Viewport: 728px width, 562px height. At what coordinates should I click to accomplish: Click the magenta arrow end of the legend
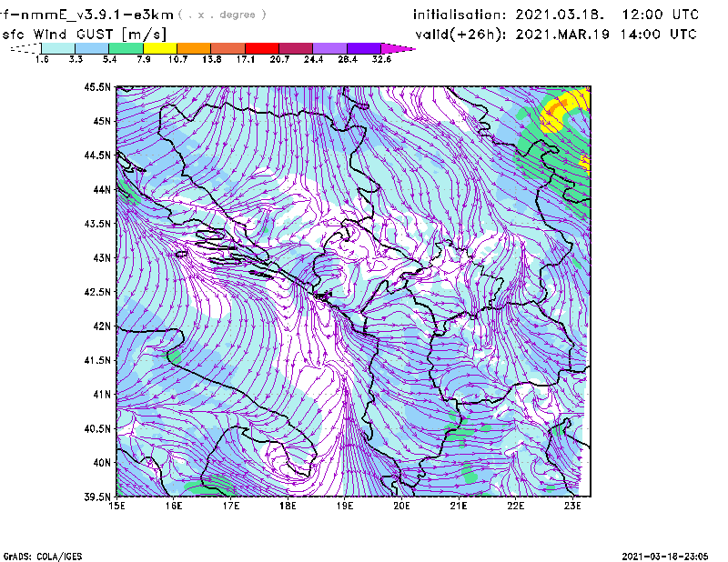(397, 48)
